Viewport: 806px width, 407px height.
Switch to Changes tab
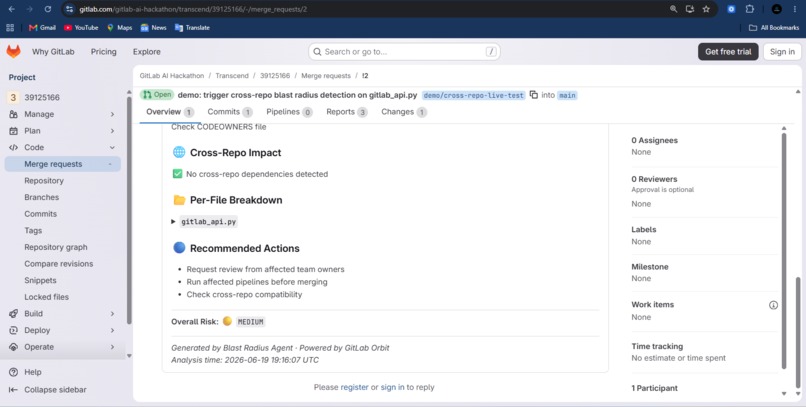[x=404, y=112]
